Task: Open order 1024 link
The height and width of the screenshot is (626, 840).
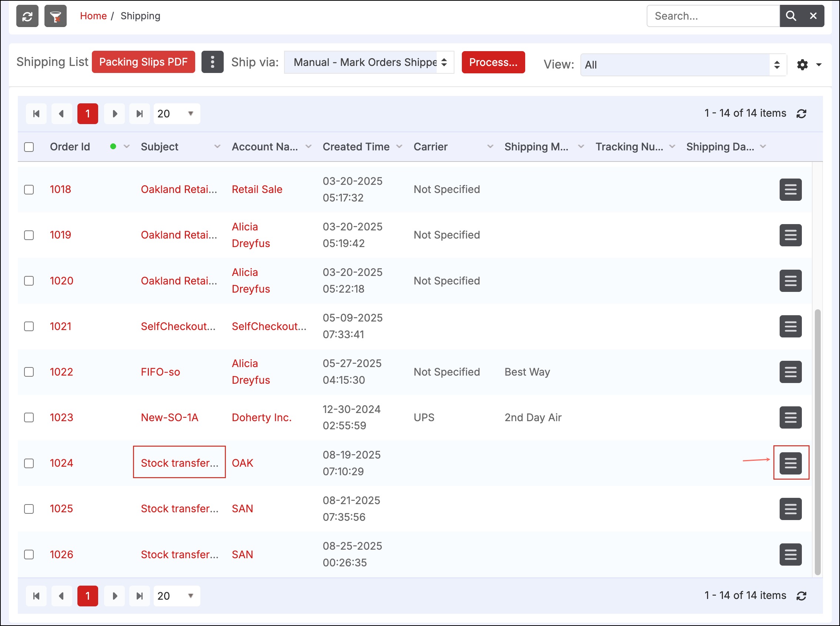Action: (x=61, y=463)
